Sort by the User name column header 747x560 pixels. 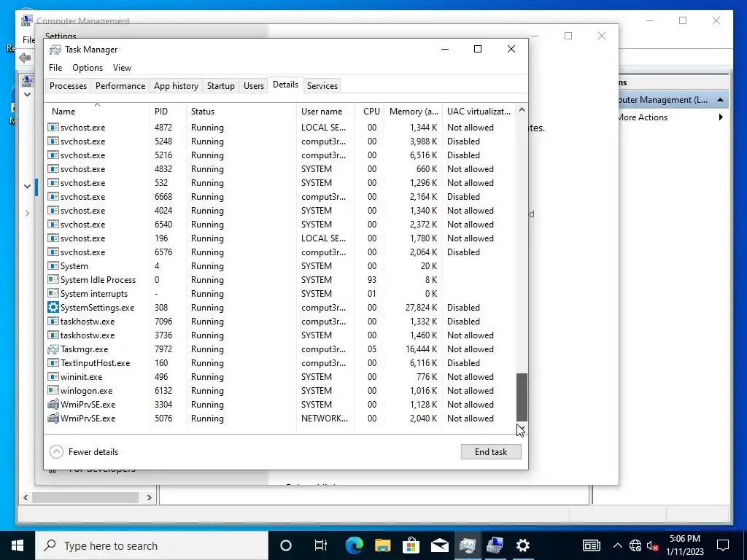[325, 111]
